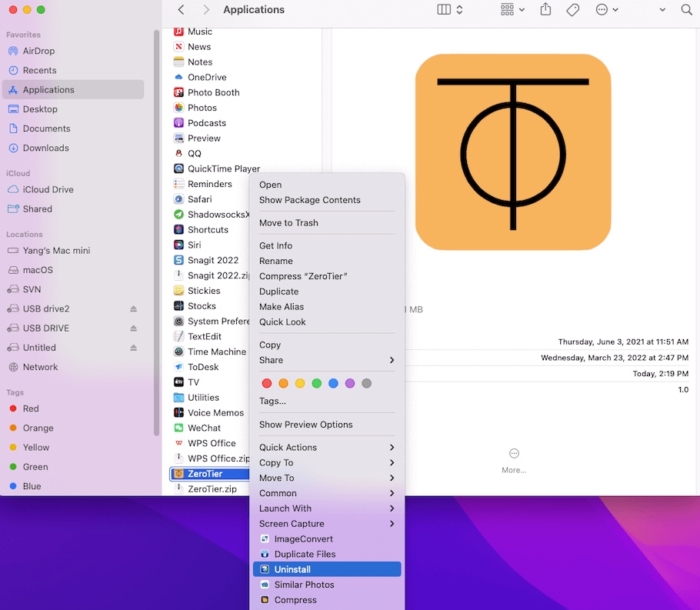Viewport: 700px width, 610px height.
Task: Open the group-by view options dropdown
Action: 512,10
